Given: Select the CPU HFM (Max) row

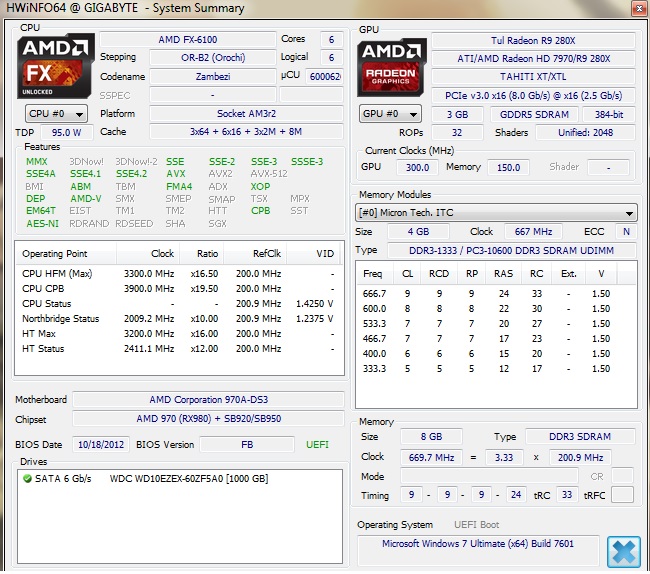Looking at the screenshot, I should (x=178, y=274).
